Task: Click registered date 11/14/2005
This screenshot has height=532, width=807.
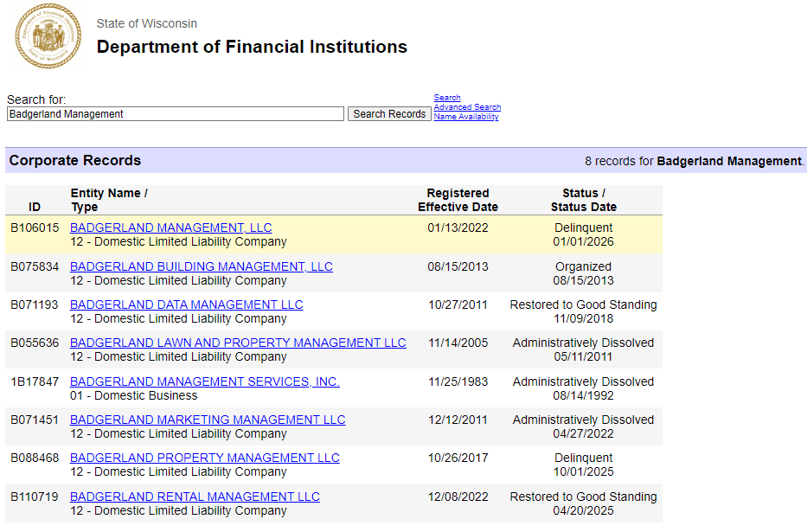Action: pos(458,343)
